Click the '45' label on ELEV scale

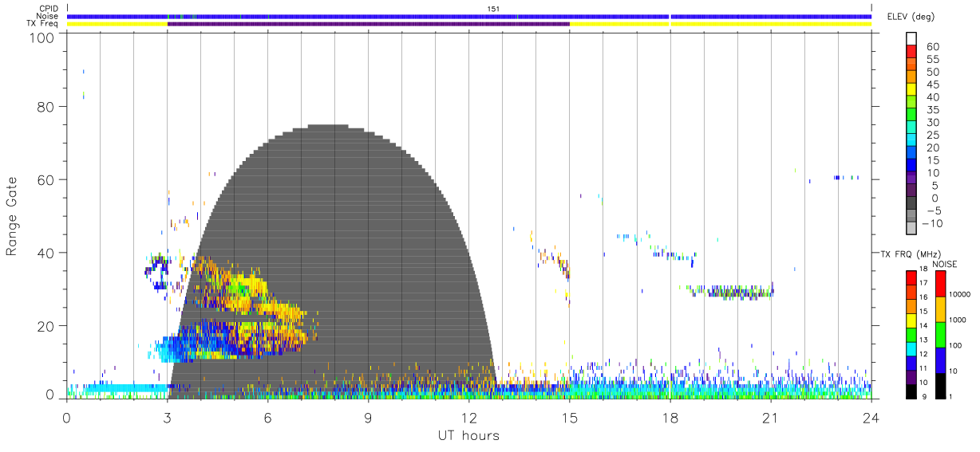pyautogui.click(x=934, y=85)
